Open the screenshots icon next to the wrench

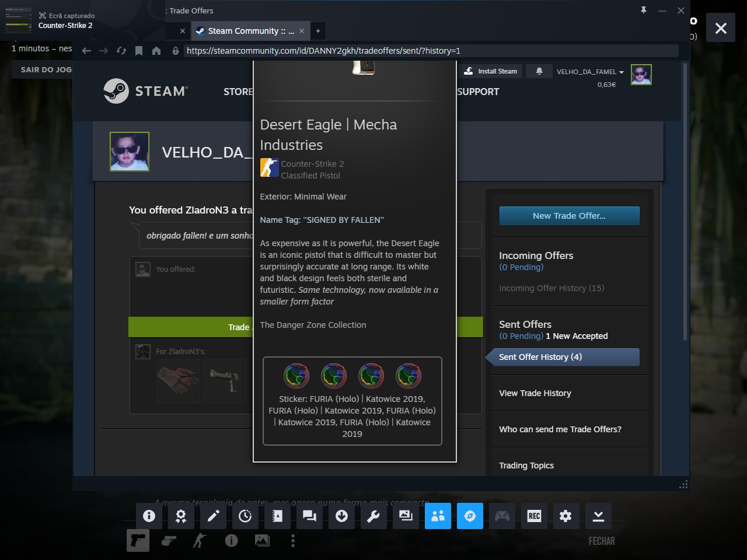coord(406,516)
